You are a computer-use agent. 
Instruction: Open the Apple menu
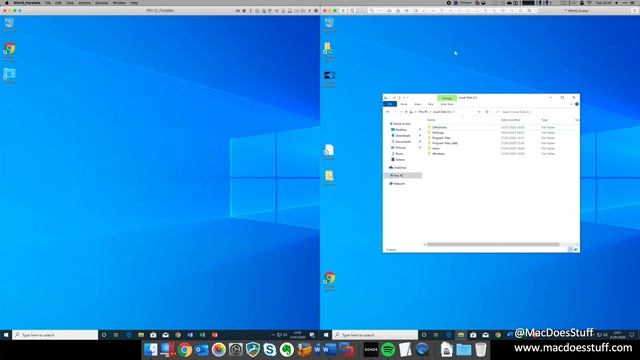tap(6, 3)
